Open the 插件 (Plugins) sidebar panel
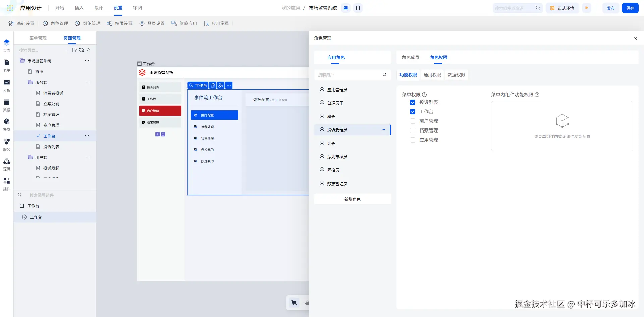644x317 pixels. [7, 184]
